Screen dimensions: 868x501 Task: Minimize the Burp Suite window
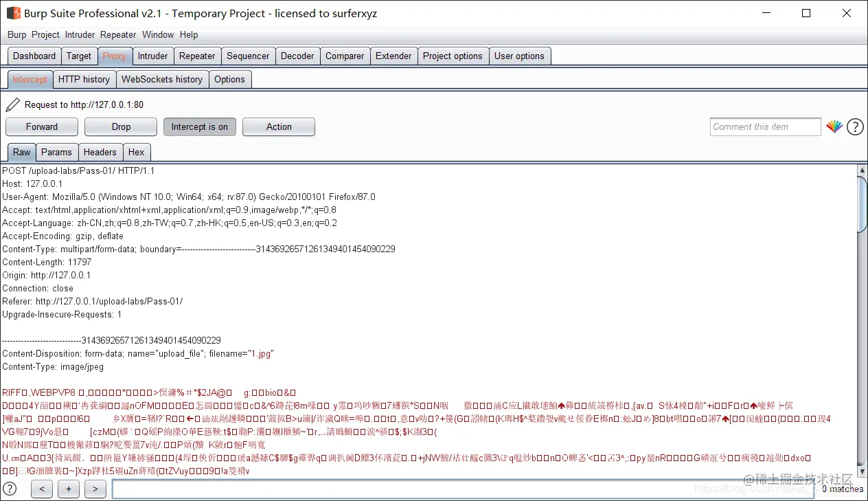766,13
